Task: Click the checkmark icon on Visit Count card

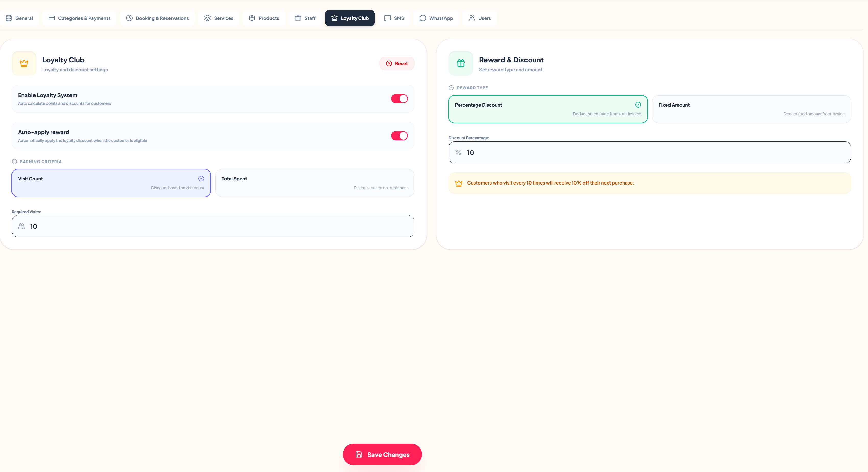Action: pos(201,179)
